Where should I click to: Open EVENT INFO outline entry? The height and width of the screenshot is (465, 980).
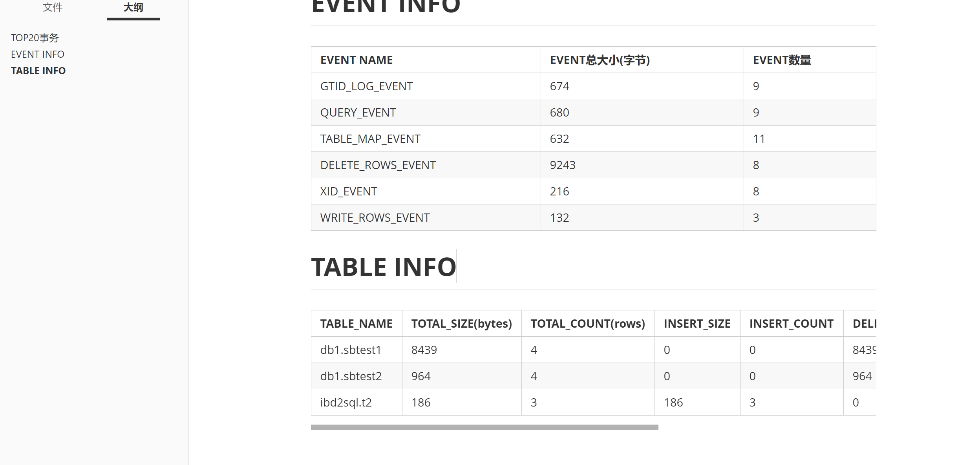(x=37, y=54)
